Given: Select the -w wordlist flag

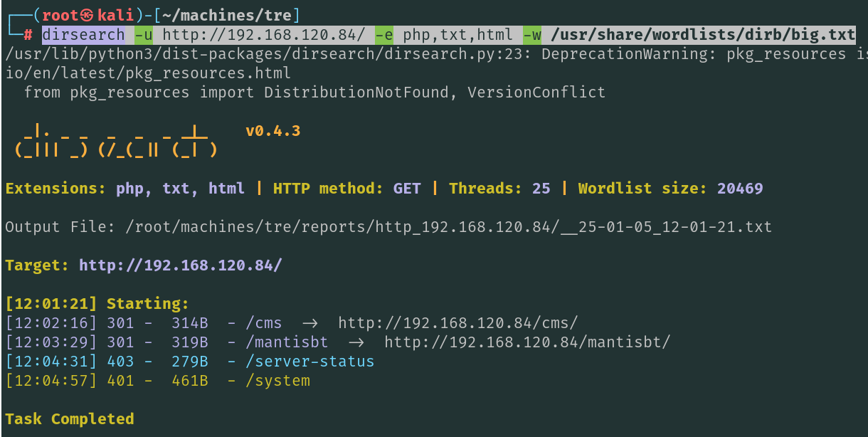Looking at the screenshot, I should (x=532, y=34).
